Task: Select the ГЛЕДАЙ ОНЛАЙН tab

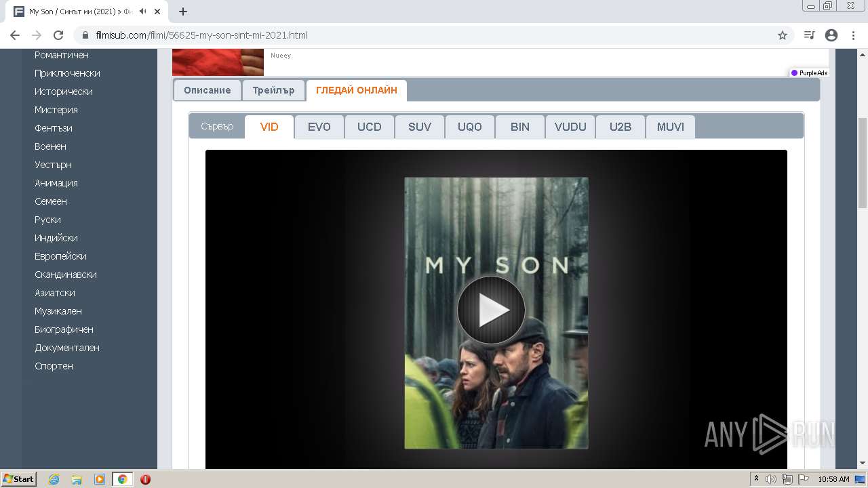Action: click(357, 90)
